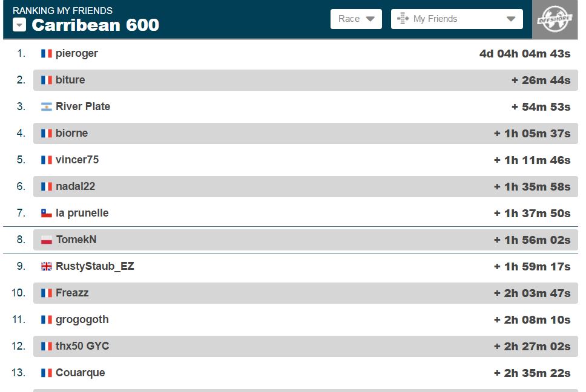
Task: Open the Offshore globe logo
Action: 555,19
